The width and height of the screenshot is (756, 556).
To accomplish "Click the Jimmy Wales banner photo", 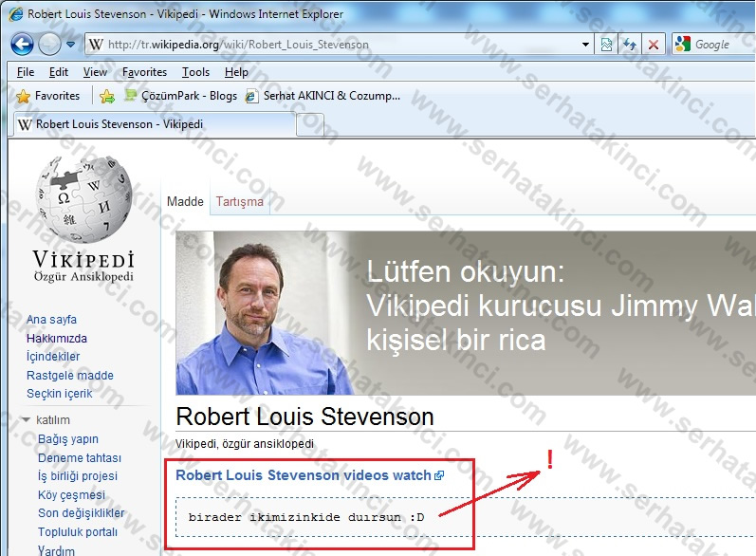I will click(x=266, y=313).
